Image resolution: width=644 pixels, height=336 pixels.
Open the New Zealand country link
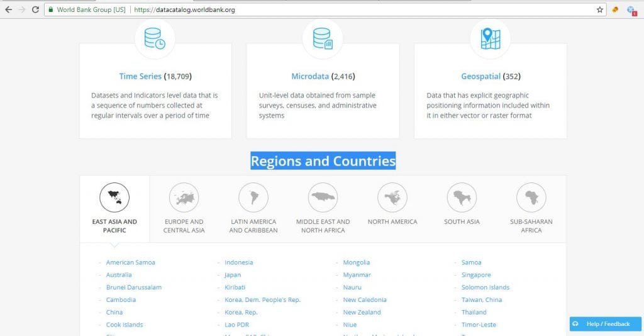[362, 312]
